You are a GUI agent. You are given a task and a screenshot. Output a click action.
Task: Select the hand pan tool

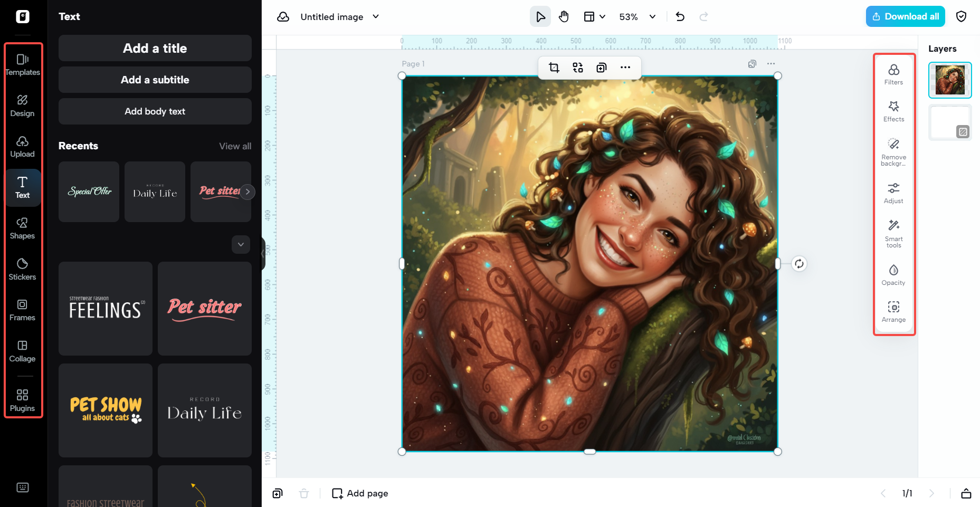click(564, 17)
